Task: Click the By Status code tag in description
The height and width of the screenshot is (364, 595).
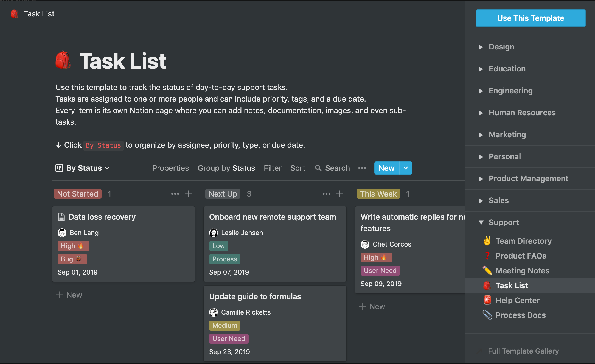Action: click(103, 145)
